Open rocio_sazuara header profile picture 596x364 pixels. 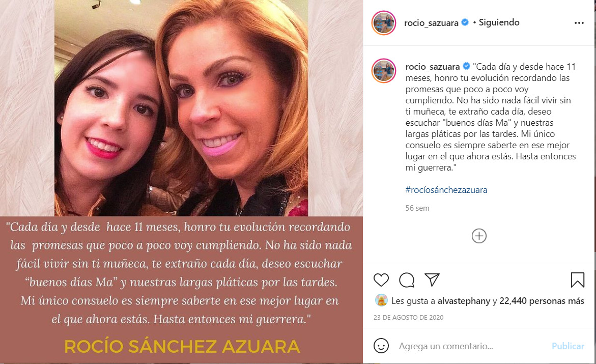[x=384, y=23]
